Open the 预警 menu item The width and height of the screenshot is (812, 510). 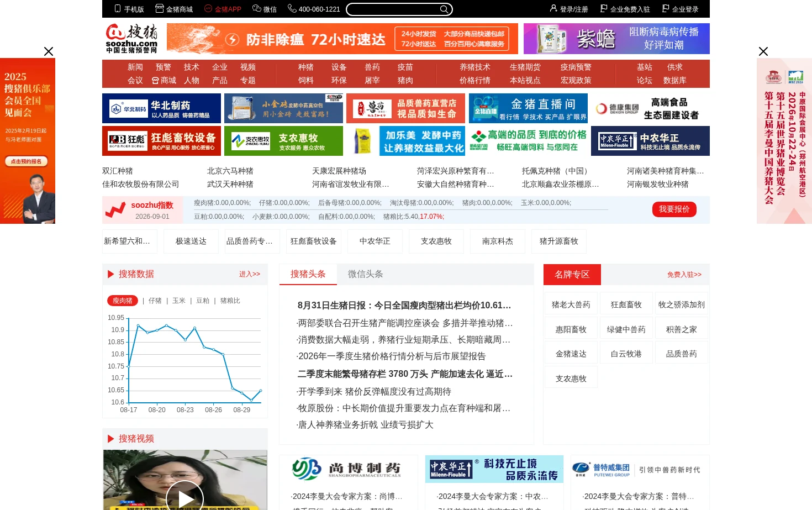click(x=164, y=67)
